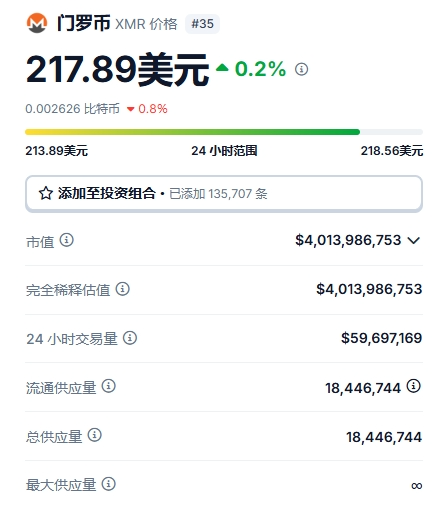Click the market cap value $4,013,986,753

348,240
